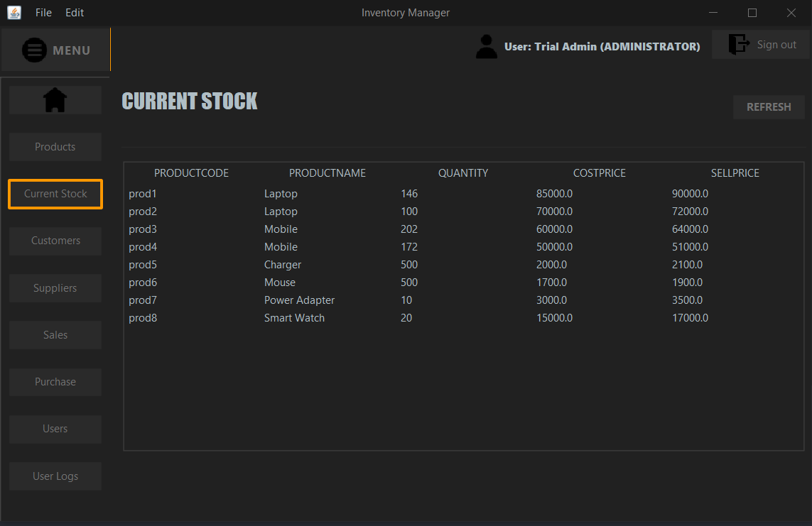Click the Power Adapter name cell

[x=327, y=300]
